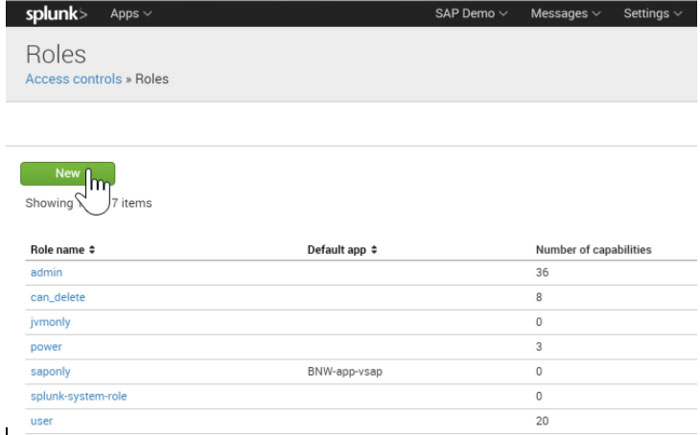Viewport: 700px width, 435px height.
Task: Click the Number of capabilities header
Action: click(x=594, y=249)
